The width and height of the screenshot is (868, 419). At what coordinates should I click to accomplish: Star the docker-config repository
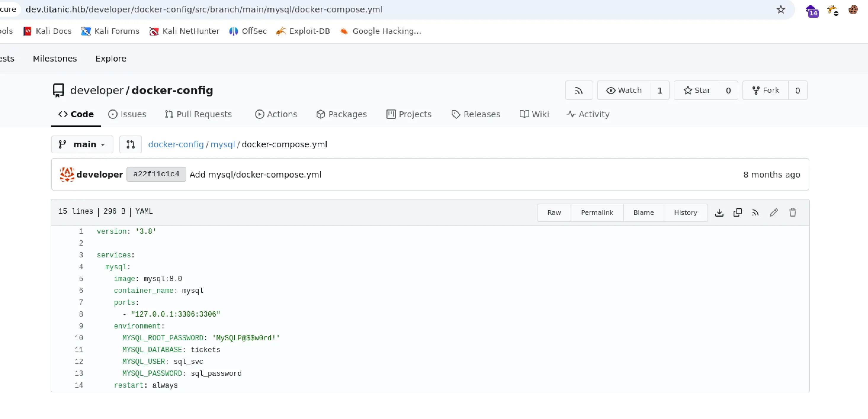[697, 90]
